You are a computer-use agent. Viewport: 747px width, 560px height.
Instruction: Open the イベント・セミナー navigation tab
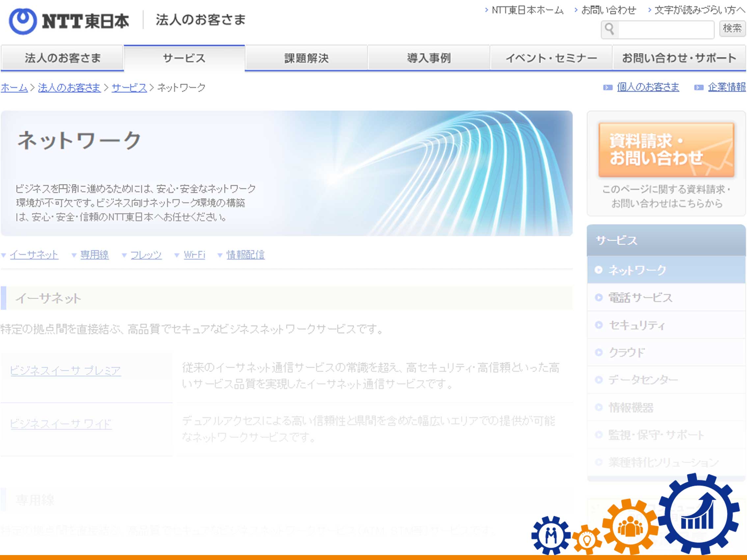(551, 58)
